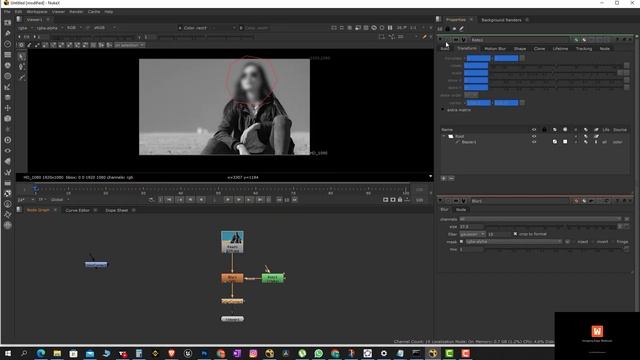This screenshot has width=640, height=360.
Task: Open Nuke app in Windows taskbar
Action: [433, 353]
